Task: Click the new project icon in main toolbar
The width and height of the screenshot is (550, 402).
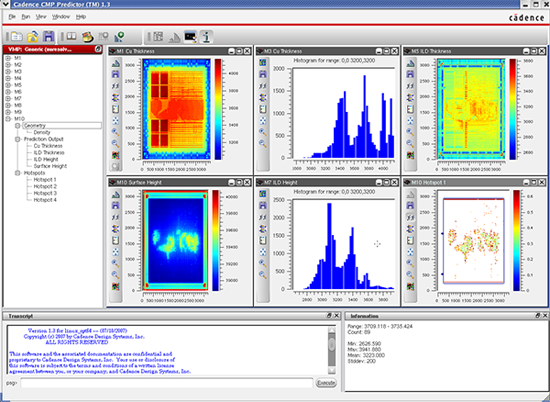Action: 16,36
